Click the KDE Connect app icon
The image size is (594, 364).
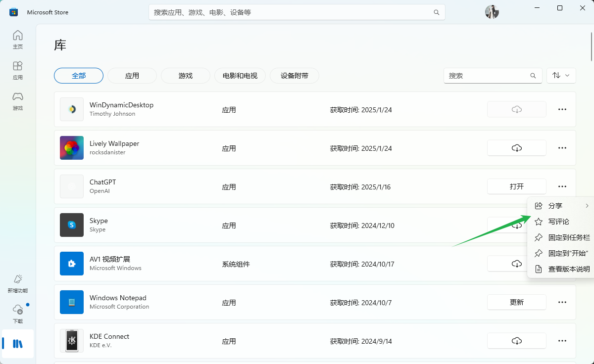tap(72, 341)
